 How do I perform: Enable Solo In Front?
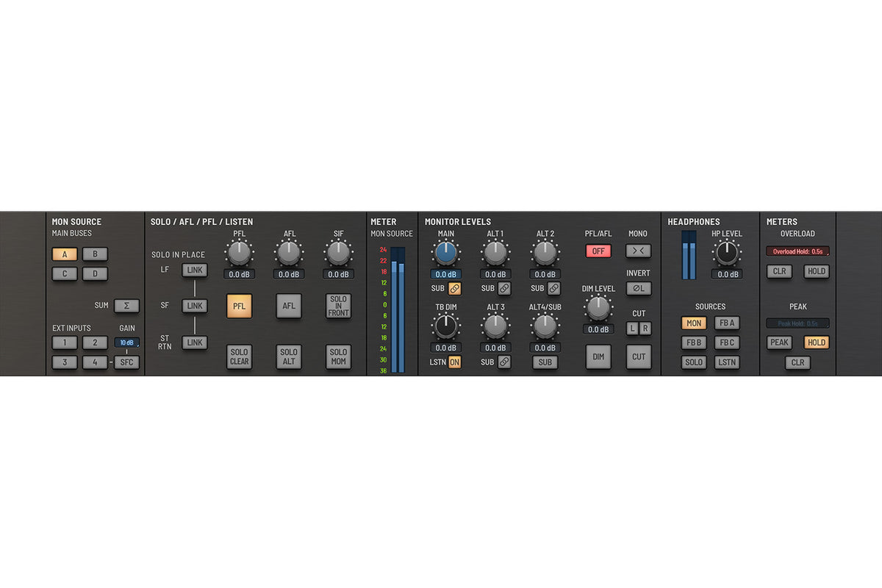pos(338,306)
